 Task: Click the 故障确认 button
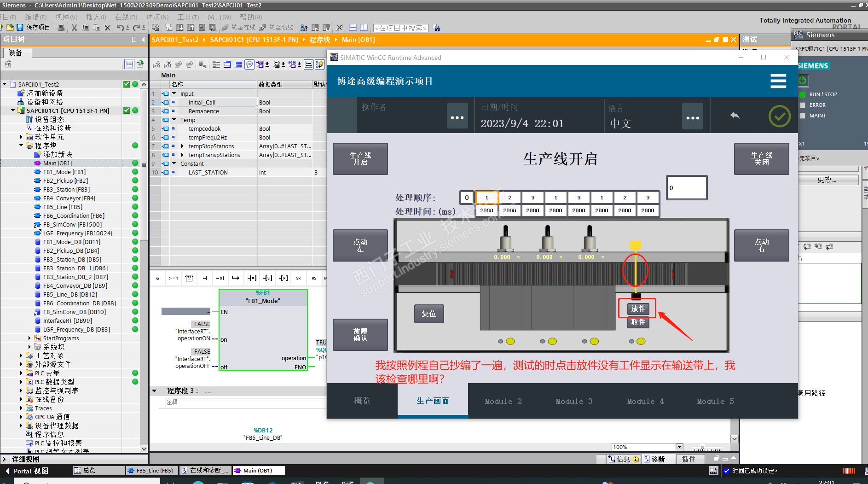pos(360,335)
